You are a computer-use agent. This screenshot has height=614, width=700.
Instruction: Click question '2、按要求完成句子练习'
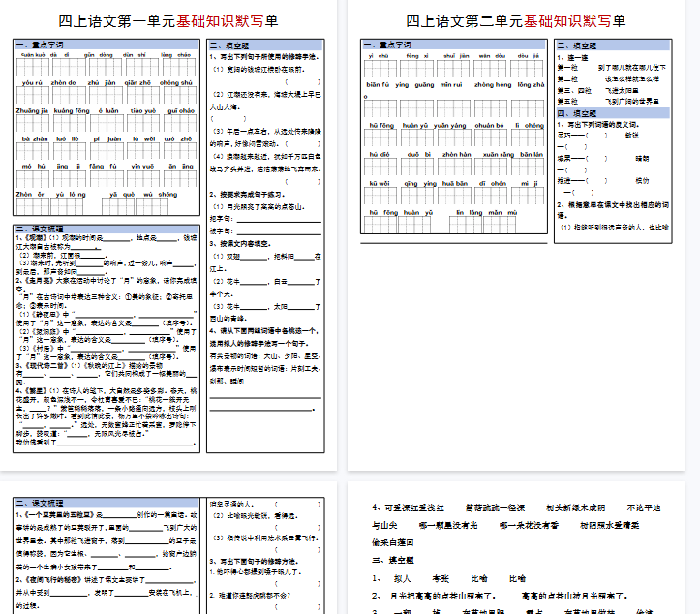pos(247,195)
